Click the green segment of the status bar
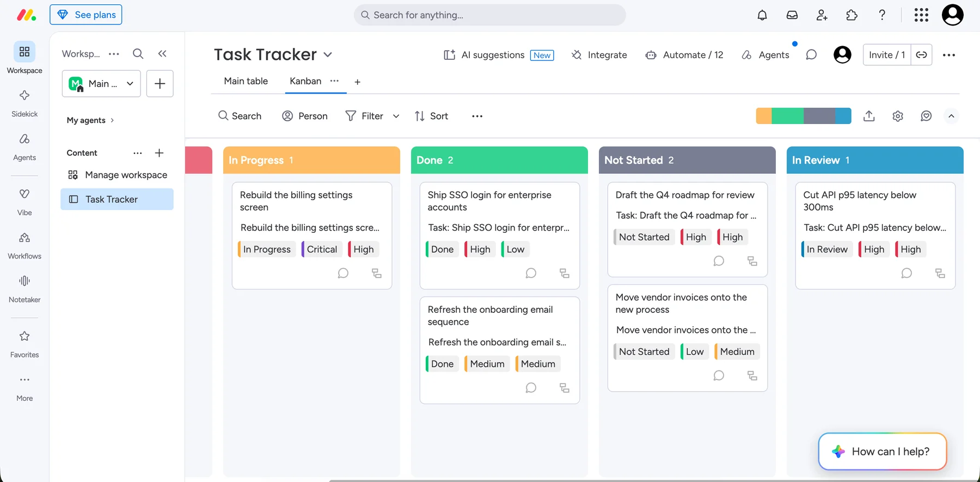The height and width of the screenshot is (482, 980). [787, 116]
